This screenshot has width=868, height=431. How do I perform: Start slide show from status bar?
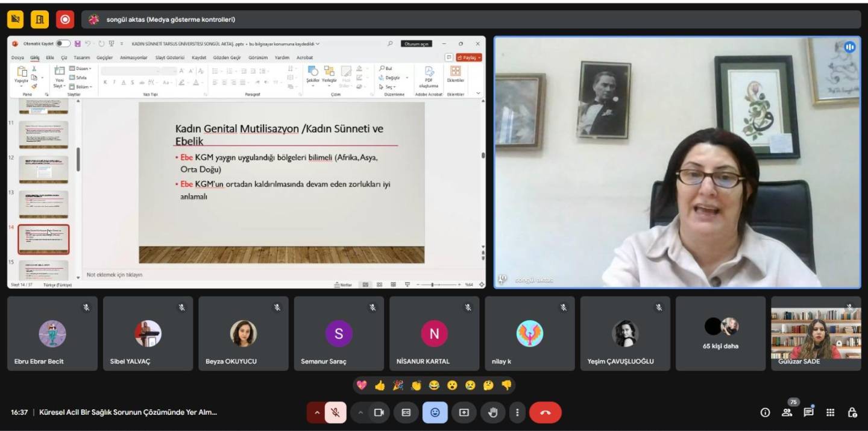[408, 285]
